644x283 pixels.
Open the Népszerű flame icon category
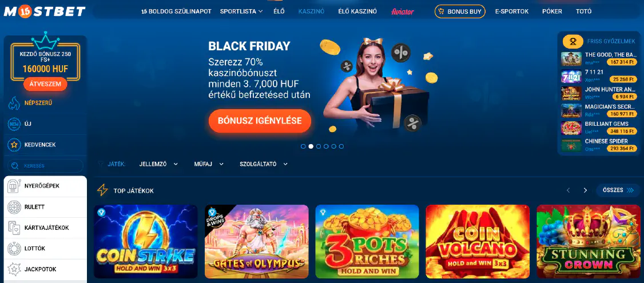click(x=14, y=103)
